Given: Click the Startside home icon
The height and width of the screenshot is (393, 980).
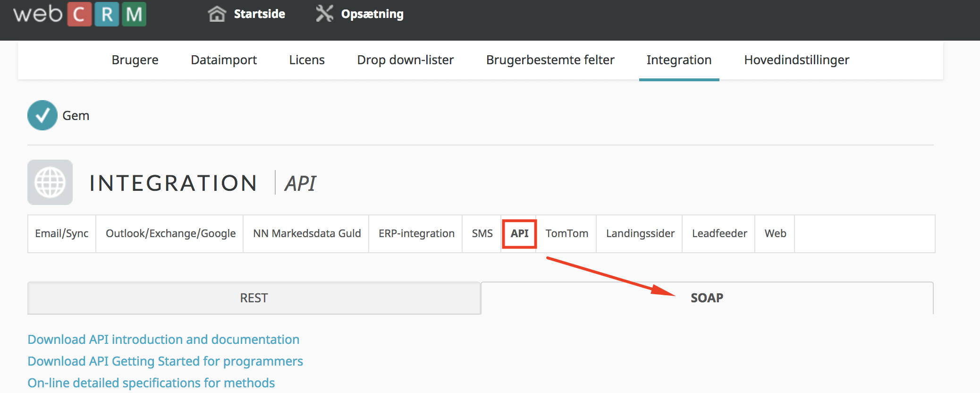Looking at the screenshot, I should coord(217,14).
